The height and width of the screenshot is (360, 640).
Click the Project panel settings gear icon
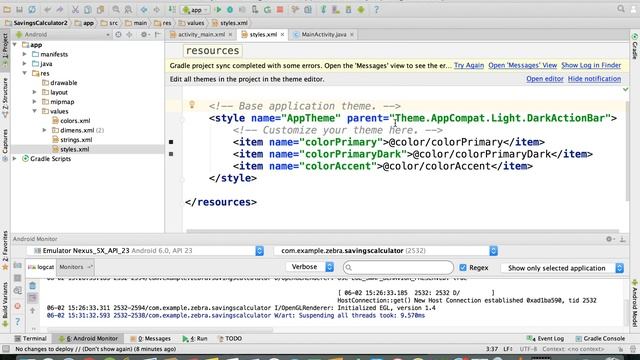tap(144, 35)
